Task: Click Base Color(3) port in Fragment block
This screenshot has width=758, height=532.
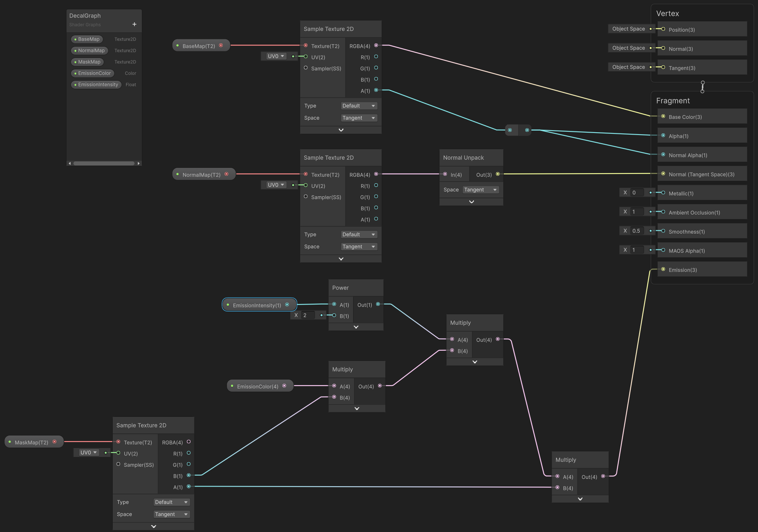Action: (663, 116)
